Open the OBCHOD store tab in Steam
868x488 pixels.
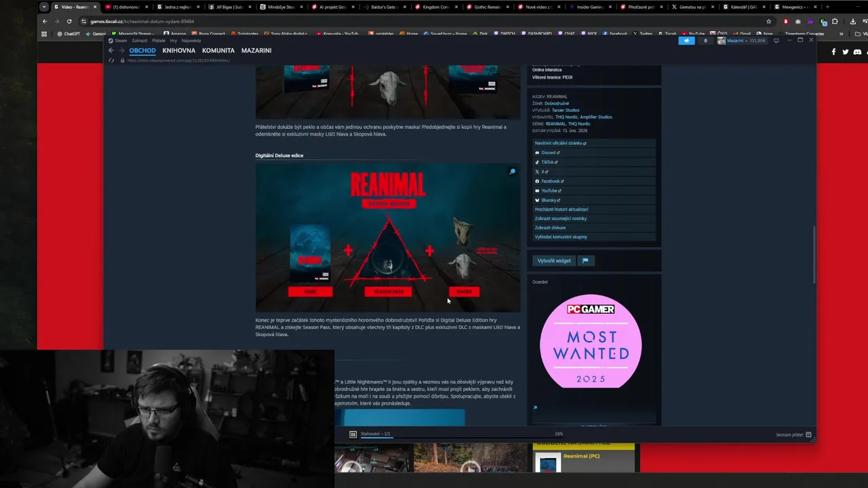pyautogui.click(x=142, y=51)
